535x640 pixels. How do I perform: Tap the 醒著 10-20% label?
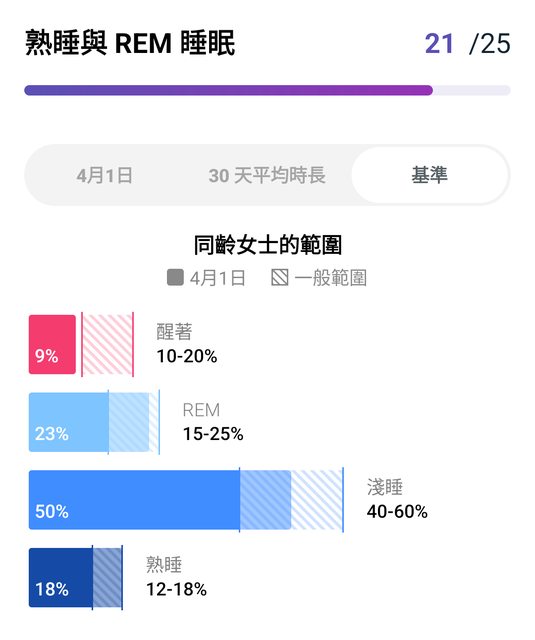coord(186,344)
